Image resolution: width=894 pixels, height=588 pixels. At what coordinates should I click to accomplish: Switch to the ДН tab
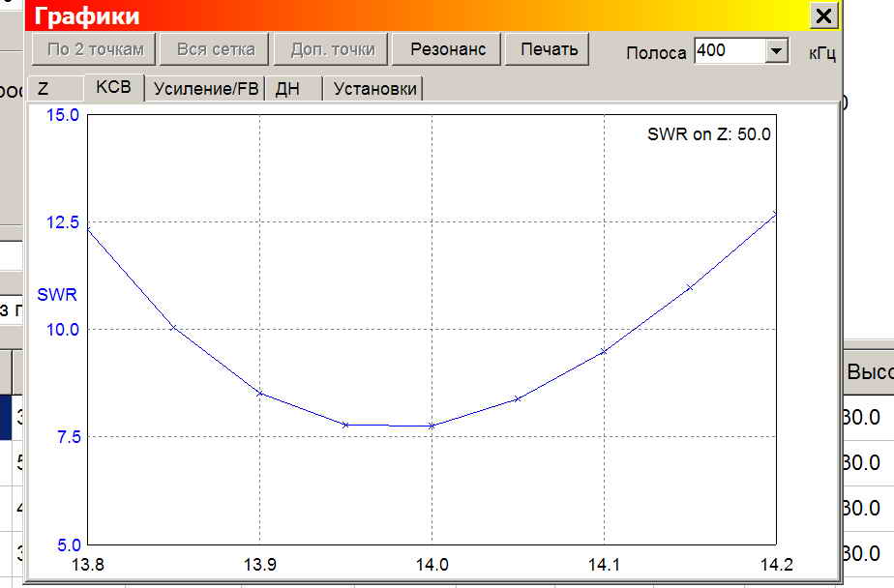click(x=293, y=88)
